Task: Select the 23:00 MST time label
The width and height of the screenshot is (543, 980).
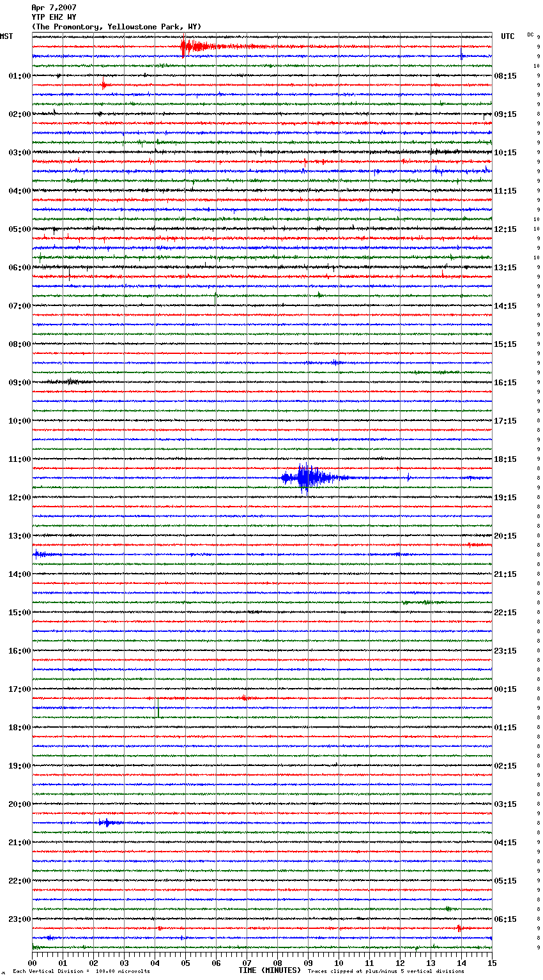Action: (x=20, y=919)
